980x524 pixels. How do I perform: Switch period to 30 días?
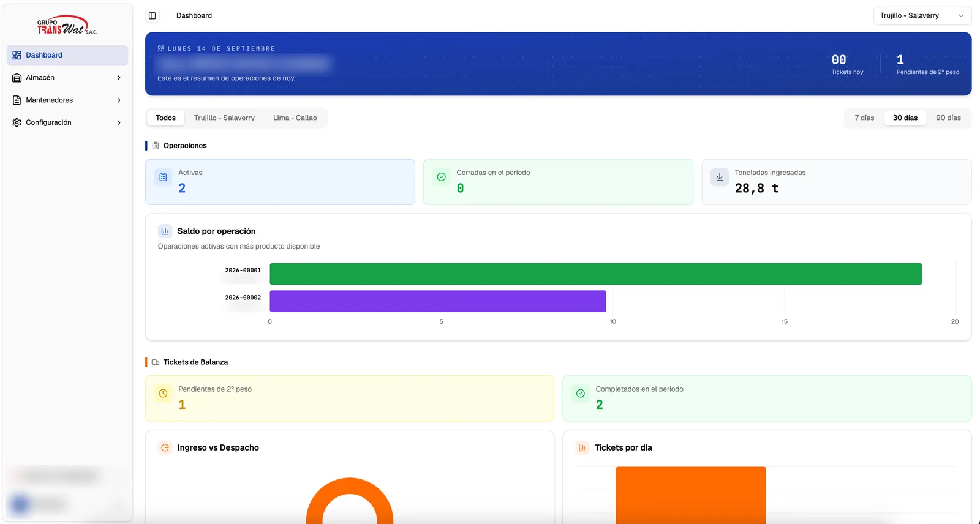pos(905,118)
